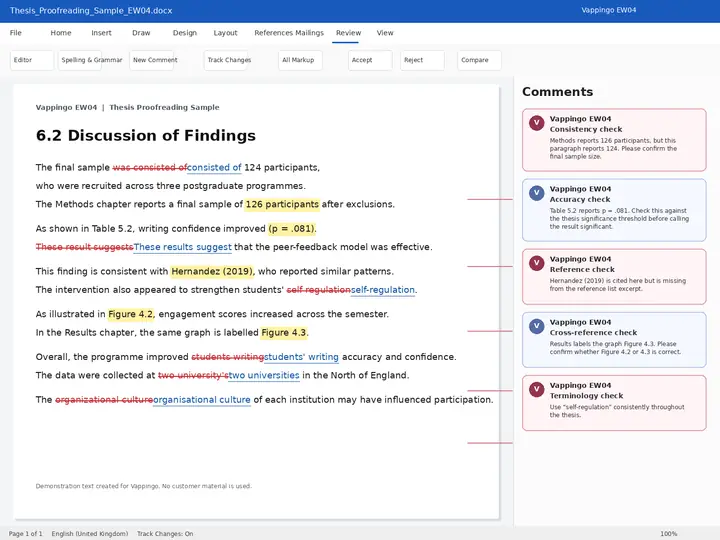Click the inserted 'These results suggest' text
Image resolution: width=720 pixels, height=540 pixels.
pyautogui.click(x=182, y=247)
